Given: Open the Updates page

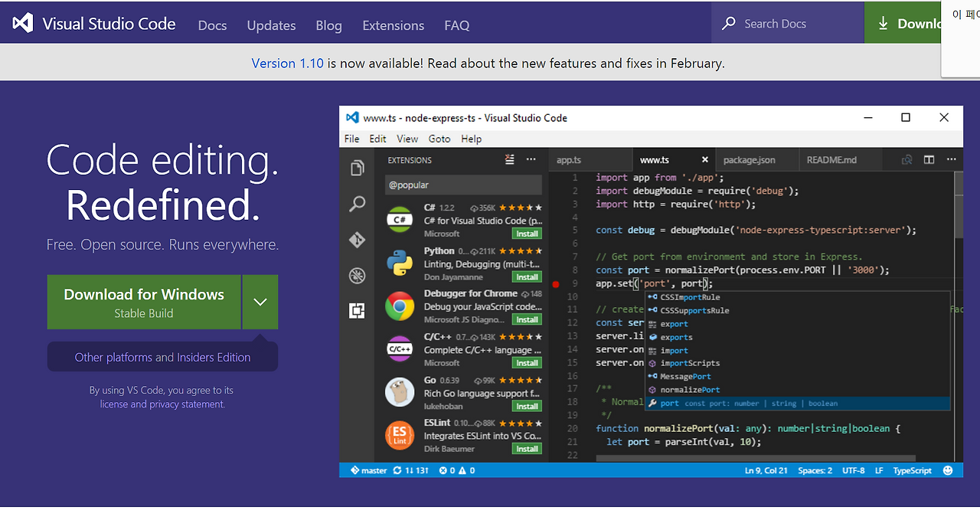Looking at the screenshot, I should click(x=271, y=25).
